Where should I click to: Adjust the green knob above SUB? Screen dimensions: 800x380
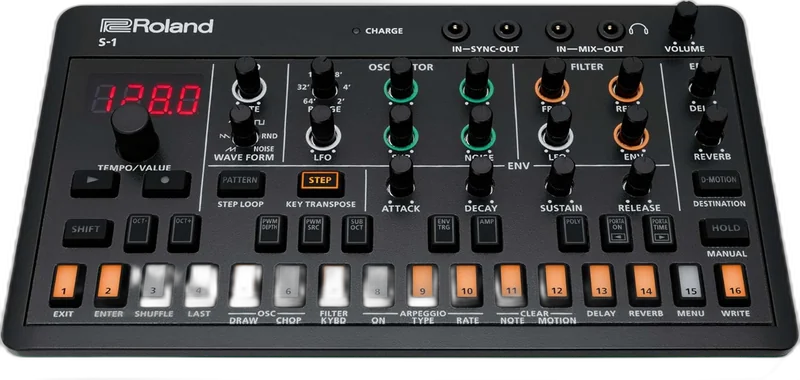[x=402, y=81]
